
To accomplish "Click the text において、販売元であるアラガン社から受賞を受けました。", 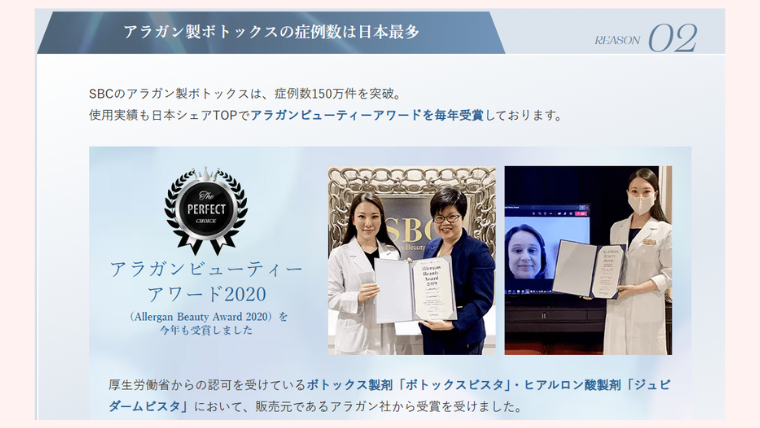I will [358, 407].
